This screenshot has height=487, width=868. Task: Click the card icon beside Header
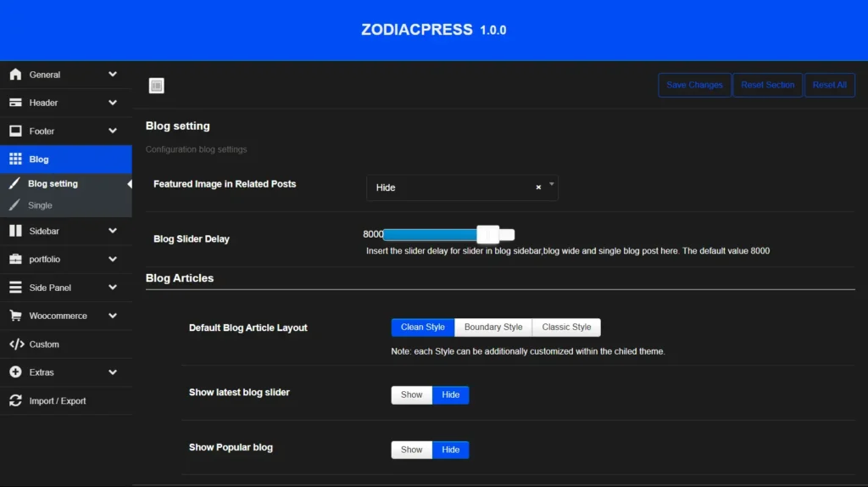coord(15,103)
